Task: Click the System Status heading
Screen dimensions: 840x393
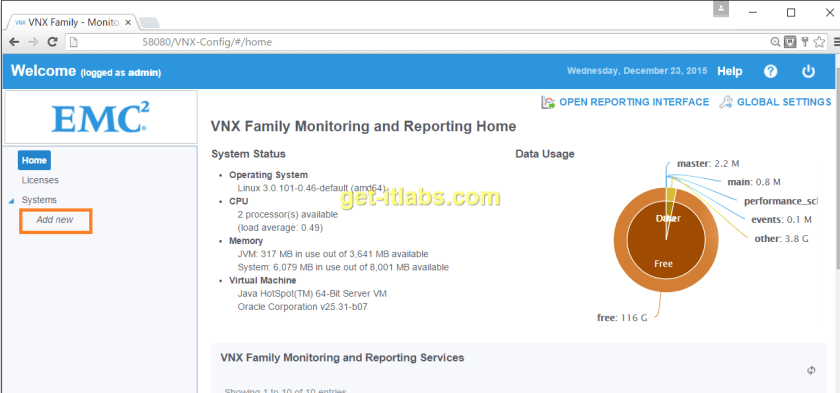Action: [x=249, y=154]
